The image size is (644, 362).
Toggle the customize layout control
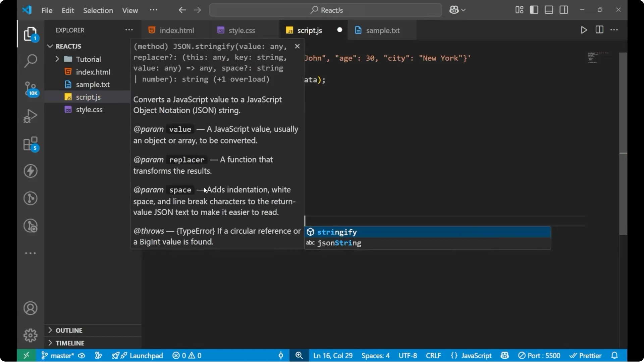click(519, 10)
